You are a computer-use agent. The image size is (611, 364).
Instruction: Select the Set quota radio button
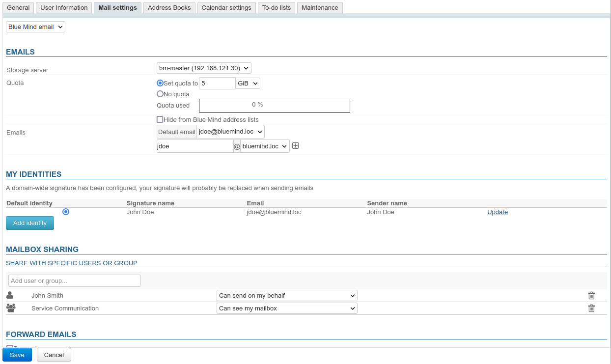click(x=160, y=84)
